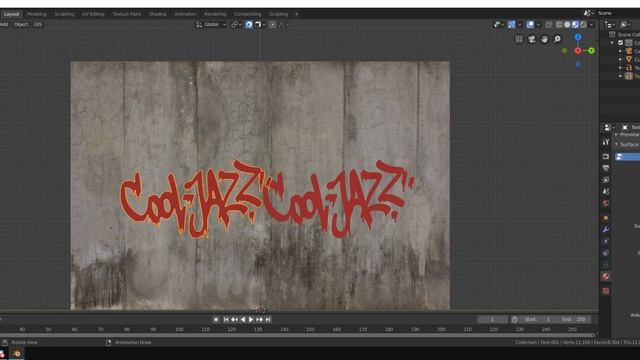Open the GIS menu
This screenshot has width=640, height=360.
click(38, 24)
